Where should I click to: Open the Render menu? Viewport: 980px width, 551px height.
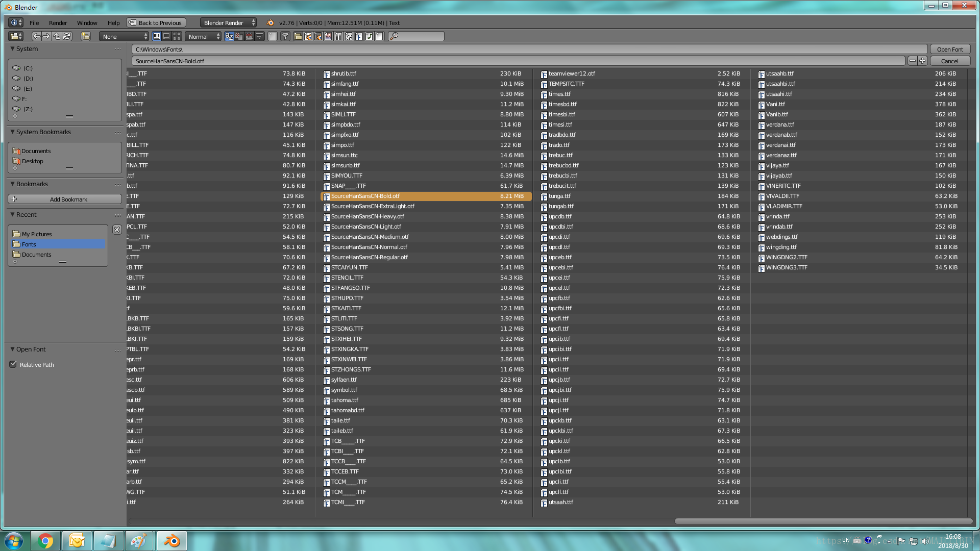coord(58,23)
